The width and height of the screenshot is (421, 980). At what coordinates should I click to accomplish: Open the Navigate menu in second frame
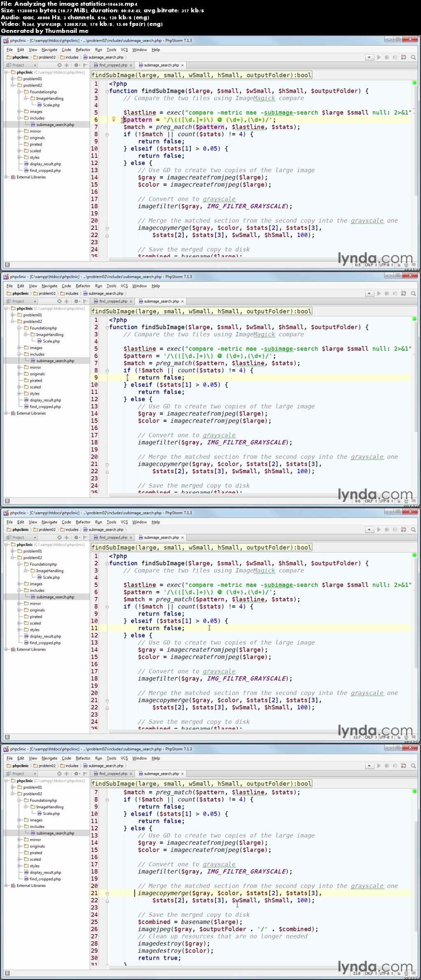pyautogui.click(x=49, y=286)
